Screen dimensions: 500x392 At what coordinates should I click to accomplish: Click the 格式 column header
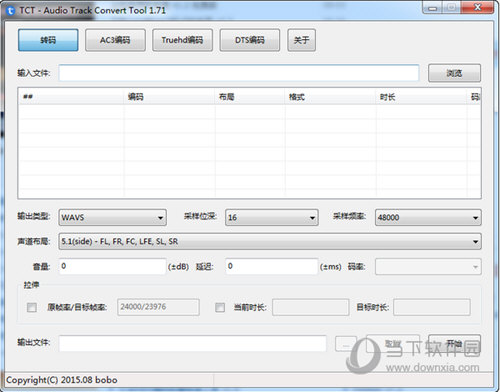[331, 97]
